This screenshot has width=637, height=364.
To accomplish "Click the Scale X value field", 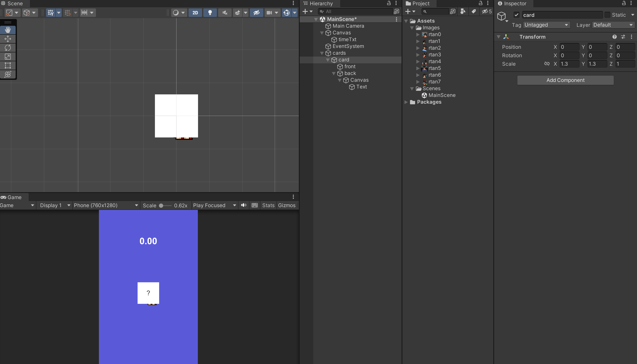I will click(x=569, y=64).
